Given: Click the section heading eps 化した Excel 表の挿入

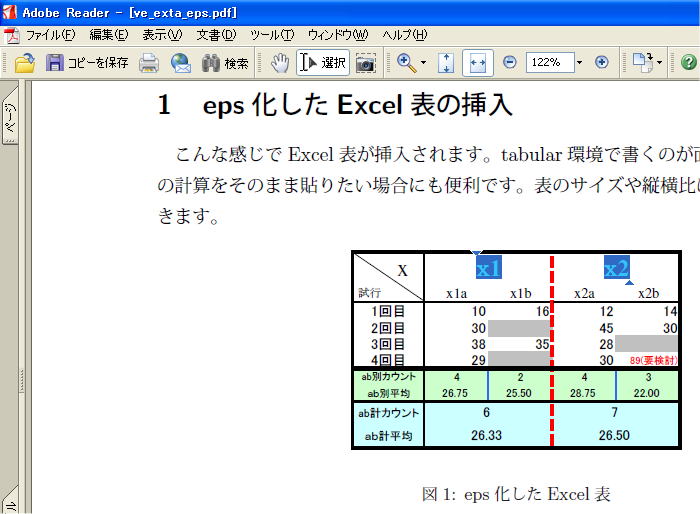Looking at the screenshot, I should click(x=357, y=105).
